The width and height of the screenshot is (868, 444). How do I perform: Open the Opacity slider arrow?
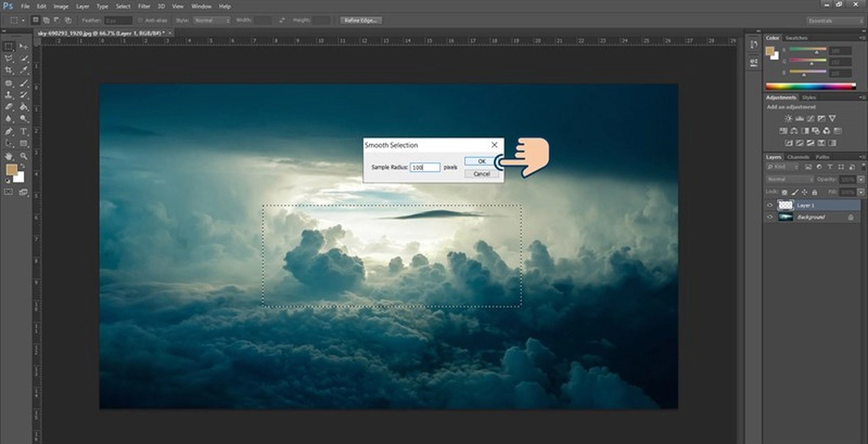pos(860,180)
